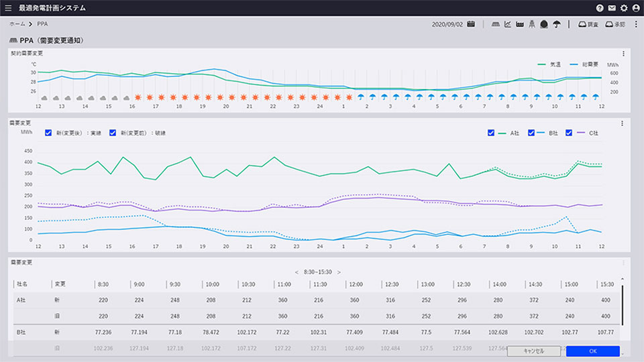The image size is (644, 362).
Task: Select the factory toolbar icon
Action: (x=520, y=24)
